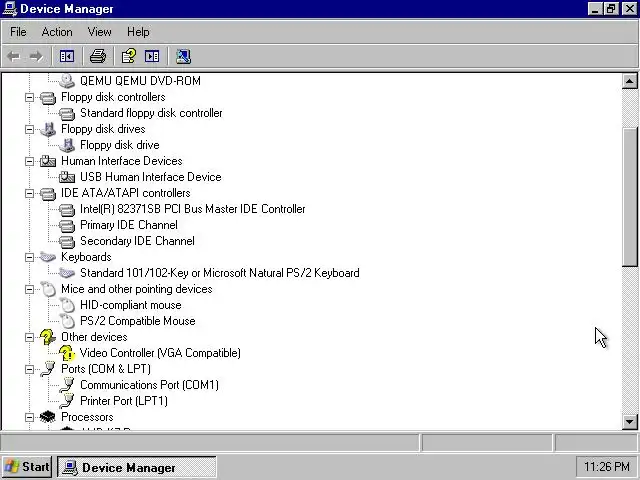
Task: Click the Print toolbar icon
Action: [x=98, y=56]
